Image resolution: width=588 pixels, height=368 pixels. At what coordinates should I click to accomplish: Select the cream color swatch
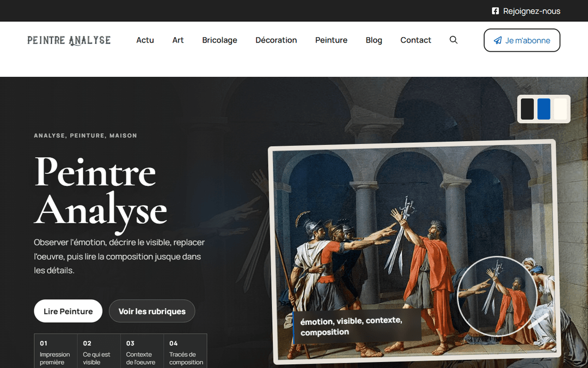click(x=560, y=109)
